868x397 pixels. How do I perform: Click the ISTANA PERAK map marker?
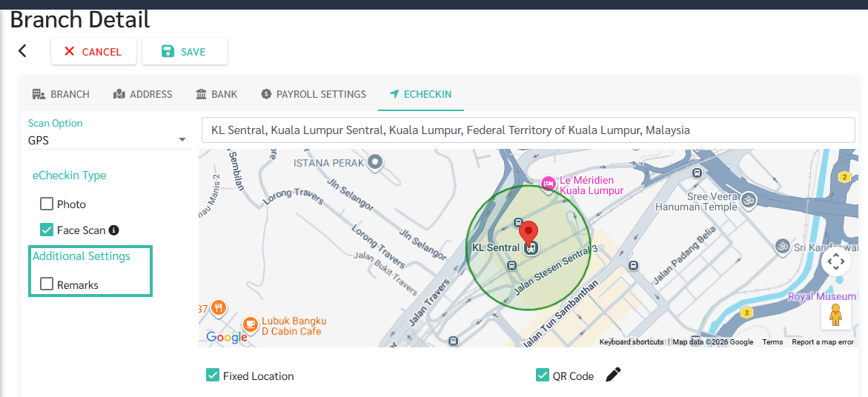[x=376, y=162]
